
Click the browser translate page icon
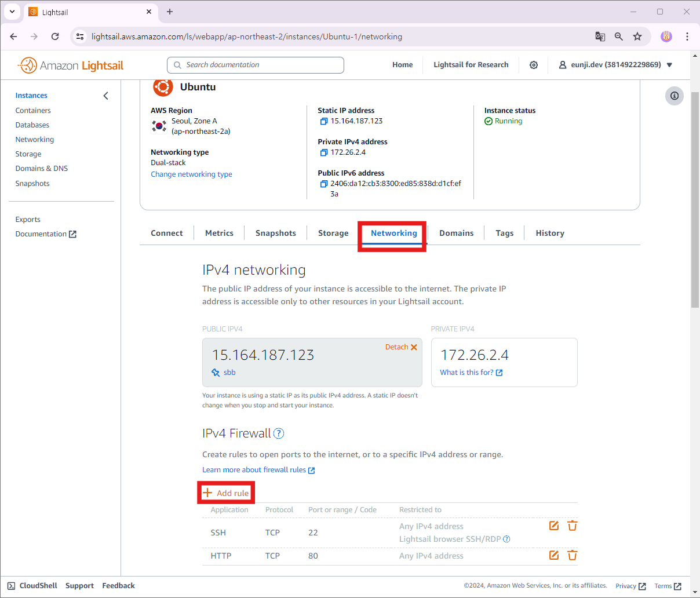(600, 37)
